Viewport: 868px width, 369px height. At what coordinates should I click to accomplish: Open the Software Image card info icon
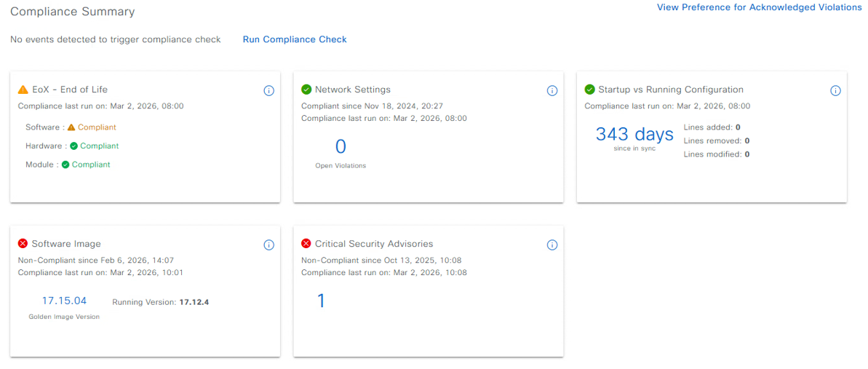[268, 245]
